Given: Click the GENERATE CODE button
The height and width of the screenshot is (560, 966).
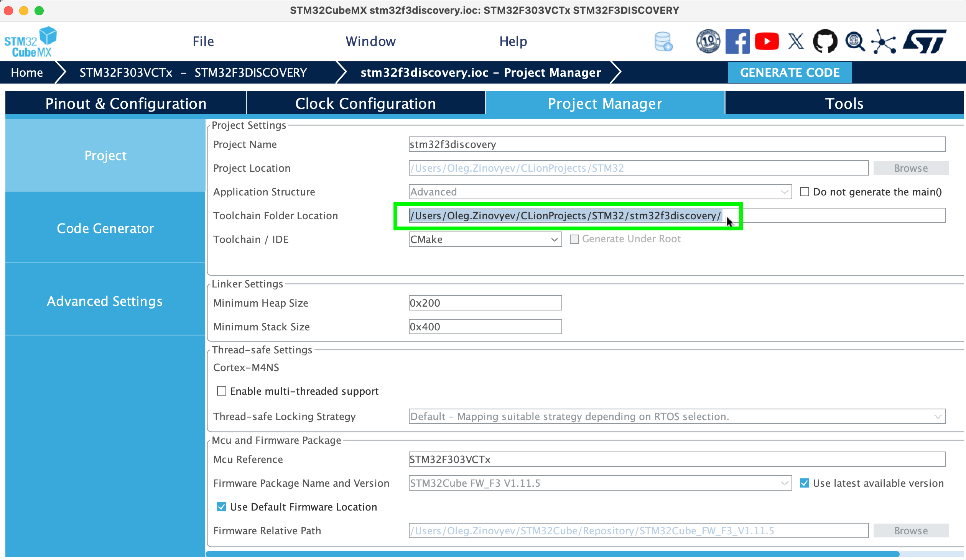Looking at the screenshot, I should click(790, 72).
